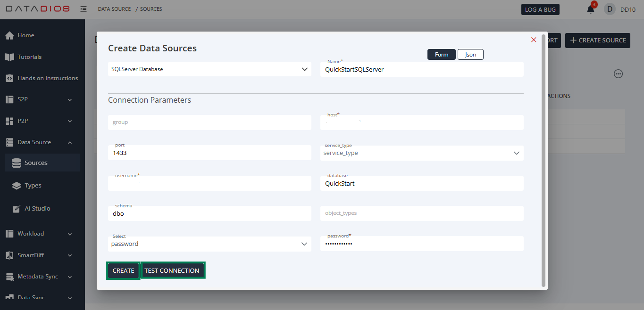Switch to Form view toggle
644x310 pixels.
pos(441,55)
